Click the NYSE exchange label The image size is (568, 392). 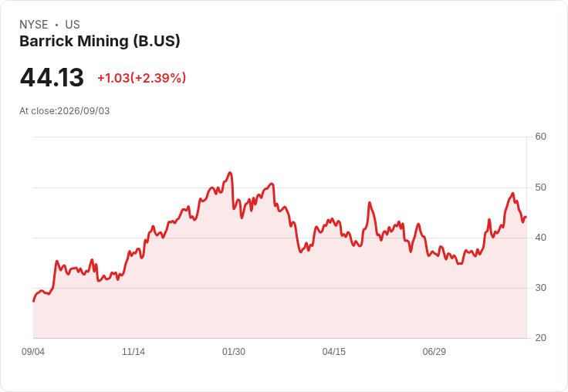[x=34, y=25]
